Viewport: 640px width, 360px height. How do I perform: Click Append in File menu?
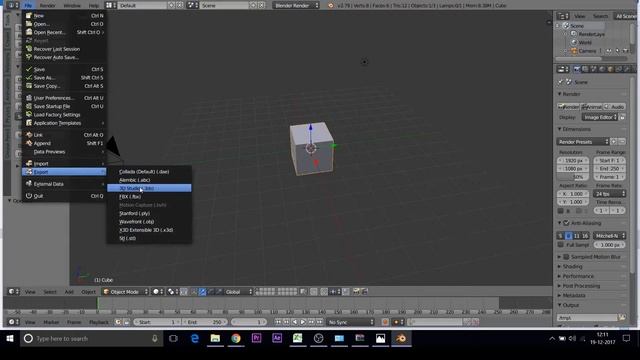click(64, 143)
